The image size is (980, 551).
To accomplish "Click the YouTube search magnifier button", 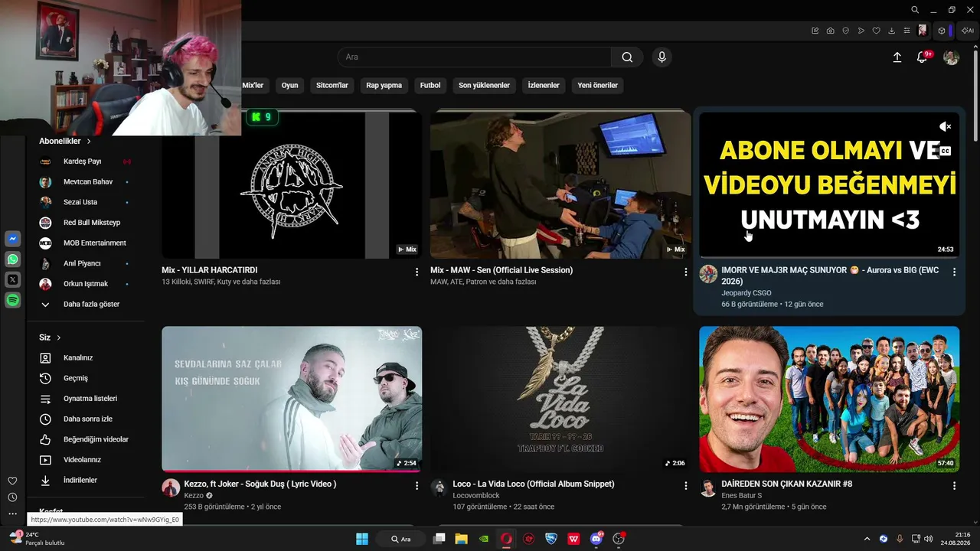I will 627,57.
